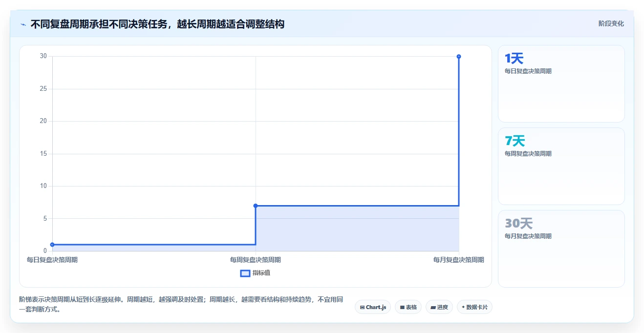
Task: Click the 指标值 legend label
Action: point(261,273)
